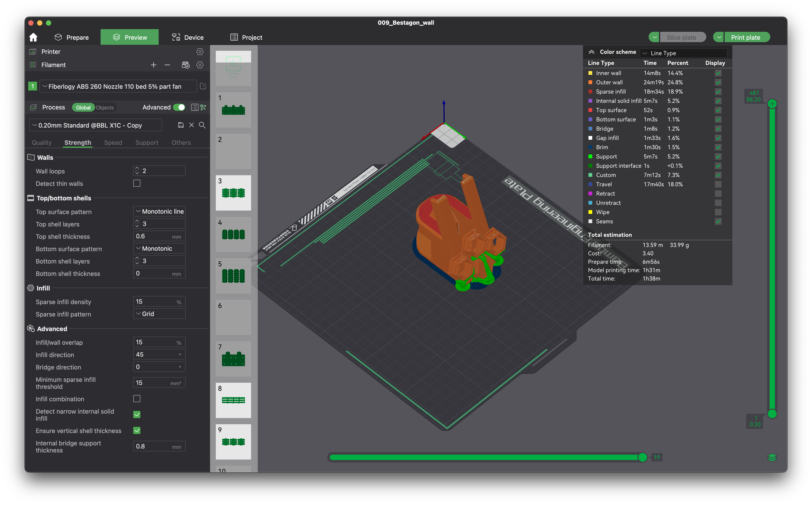The height and width of the screenshot is (505, 812).
Task: Toggle the Advanced mode switch
Action: (179, 107)
